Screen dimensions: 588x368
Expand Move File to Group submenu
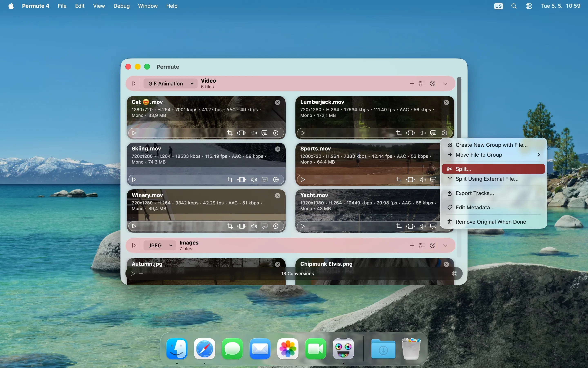coord(493,155)
